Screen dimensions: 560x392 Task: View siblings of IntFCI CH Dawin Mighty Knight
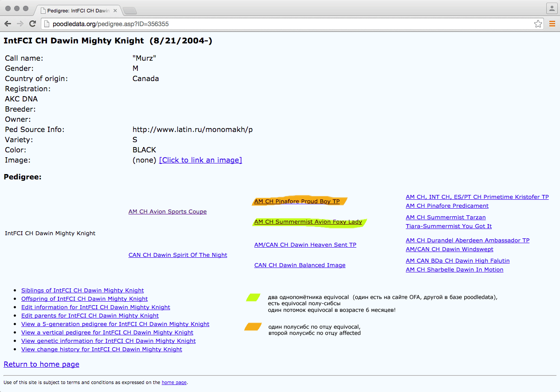click(82, 291)
